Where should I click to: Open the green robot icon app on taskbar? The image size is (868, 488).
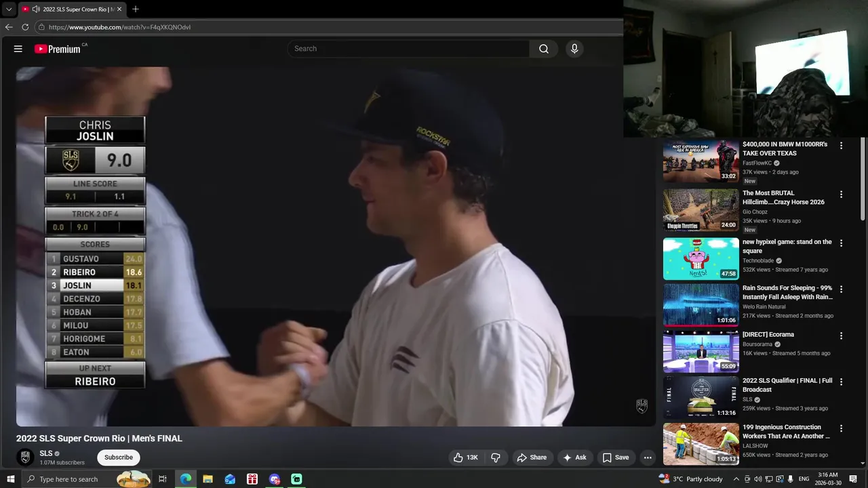click(296, 479)
